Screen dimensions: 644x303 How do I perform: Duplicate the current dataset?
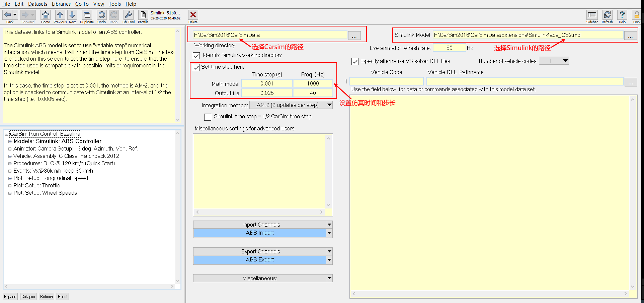[87, 15]
